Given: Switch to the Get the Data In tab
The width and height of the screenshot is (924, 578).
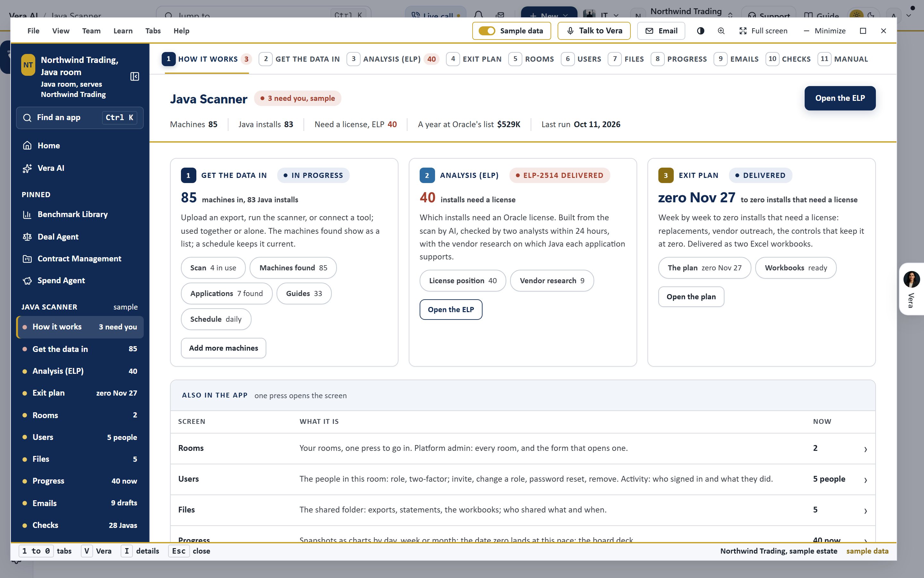Looking at the screenshot, I should (299, 59).
